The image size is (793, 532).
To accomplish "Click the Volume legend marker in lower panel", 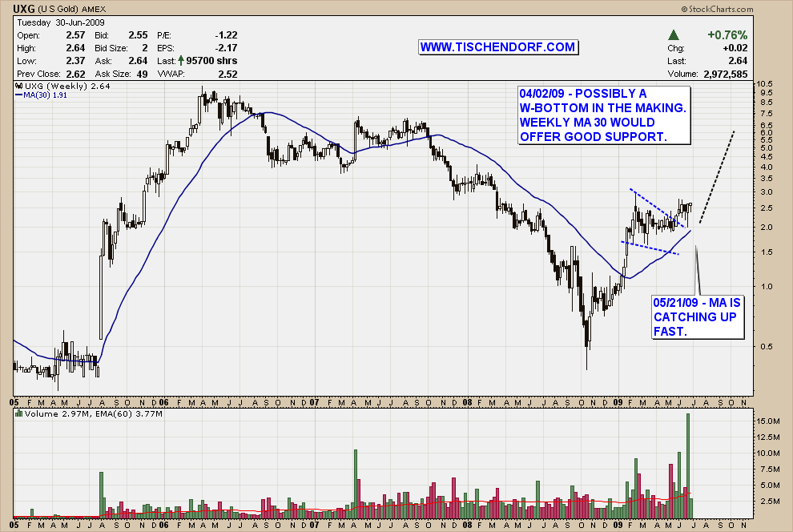I will click(19, 414).
